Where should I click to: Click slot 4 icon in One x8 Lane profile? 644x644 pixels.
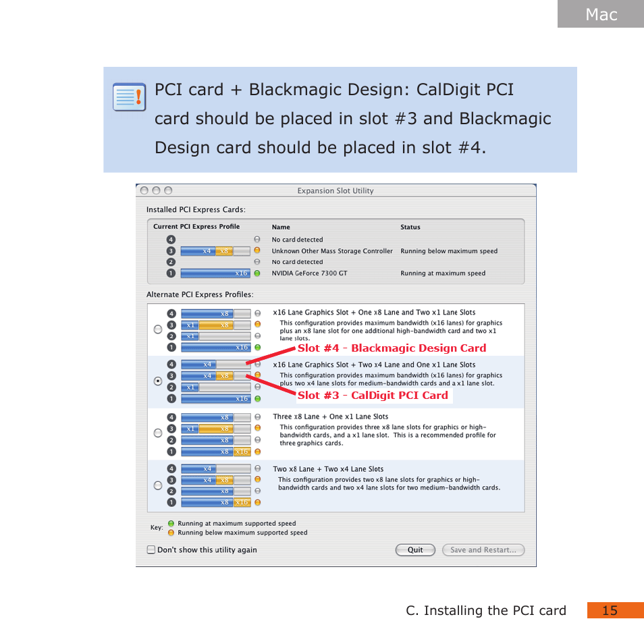coord(171,314)
